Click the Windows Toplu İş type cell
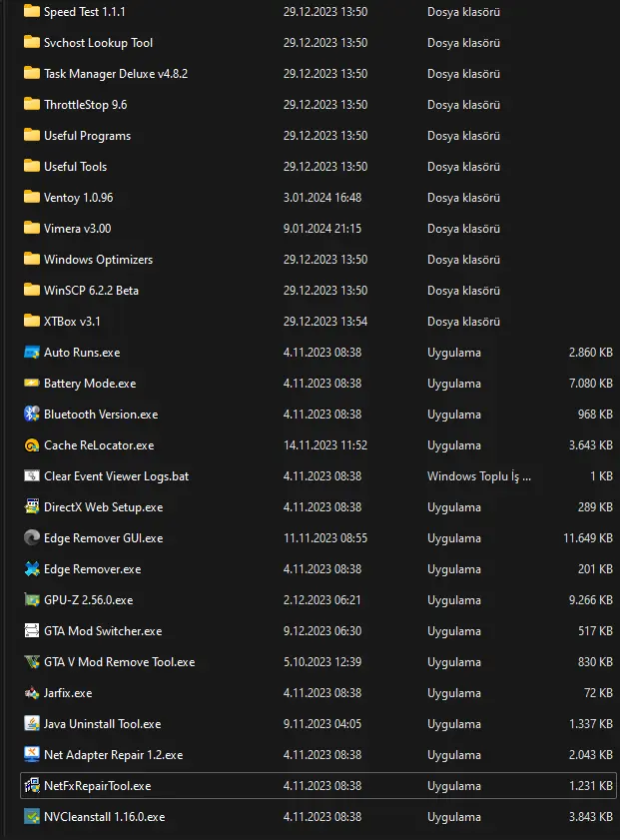Image resolution: width=620 pixels, height=840 pixels. tap(479, 476)
